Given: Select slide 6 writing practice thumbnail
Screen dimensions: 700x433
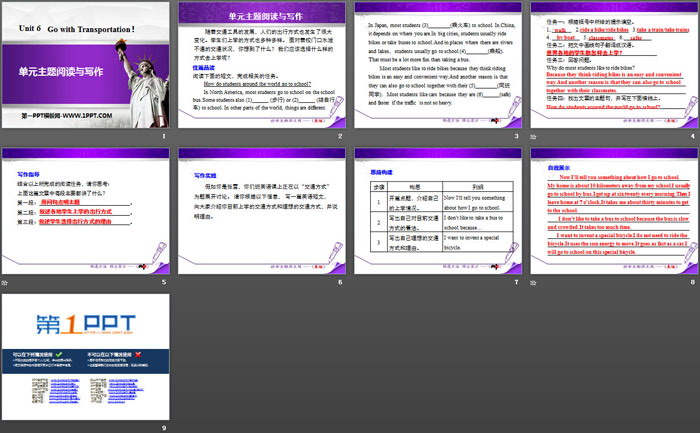Looking at the screenshot, I should (262, 211).
